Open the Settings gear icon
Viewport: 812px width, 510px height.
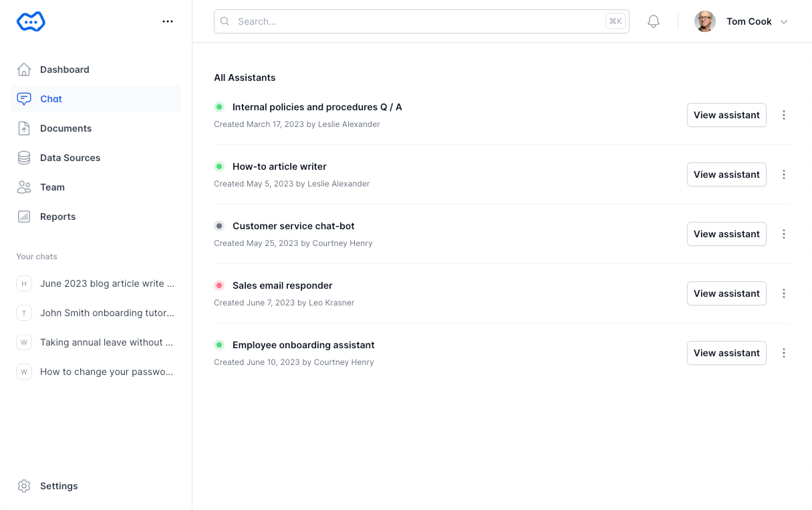pyautogui.click(x=24, y=486)
